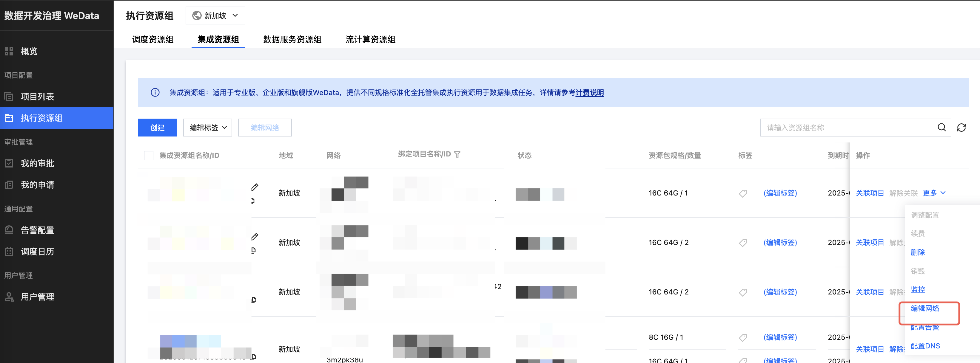Click the 8C 16G / 1 spec cell

666,337
